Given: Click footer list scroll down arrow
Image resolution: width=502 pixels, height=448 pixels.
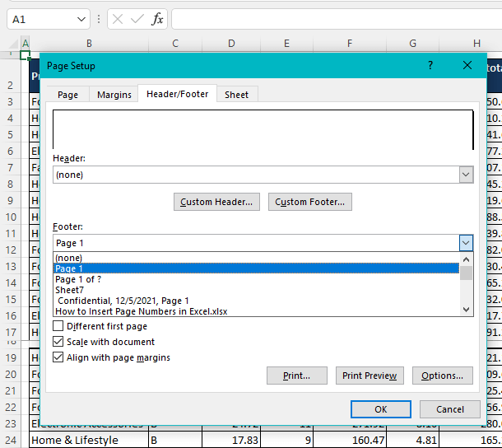Looking at the screenshot, I should point(466,310).
